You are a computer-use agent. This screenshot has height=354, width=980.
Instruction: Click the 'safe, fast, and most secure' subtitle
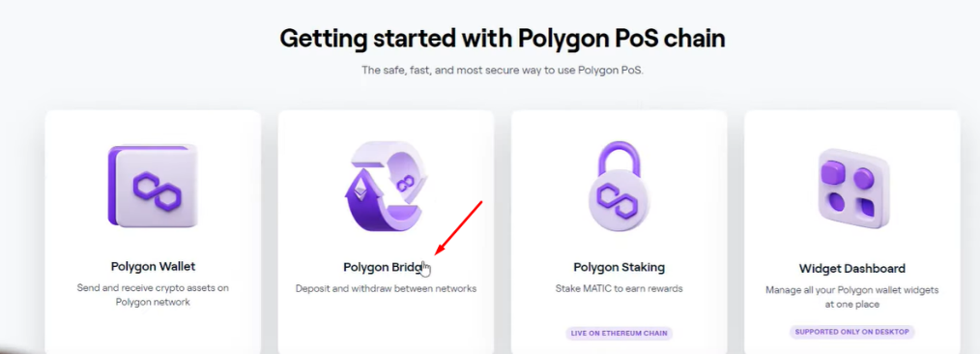[503, 70]
